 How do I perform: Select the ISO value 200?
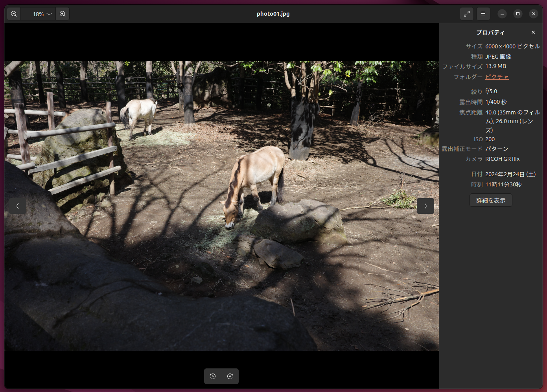point(490,139)
